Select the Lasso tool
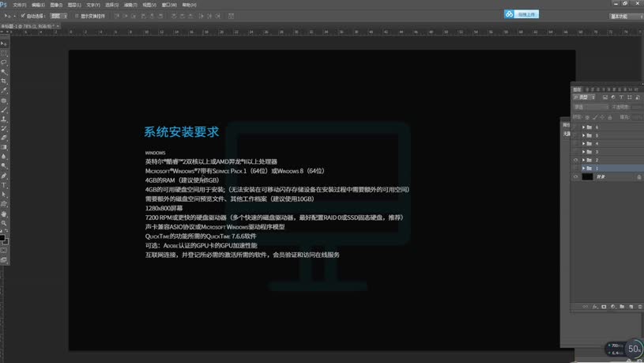The height and width of the screenshot is (363, 644). click(x=4, y=62)
